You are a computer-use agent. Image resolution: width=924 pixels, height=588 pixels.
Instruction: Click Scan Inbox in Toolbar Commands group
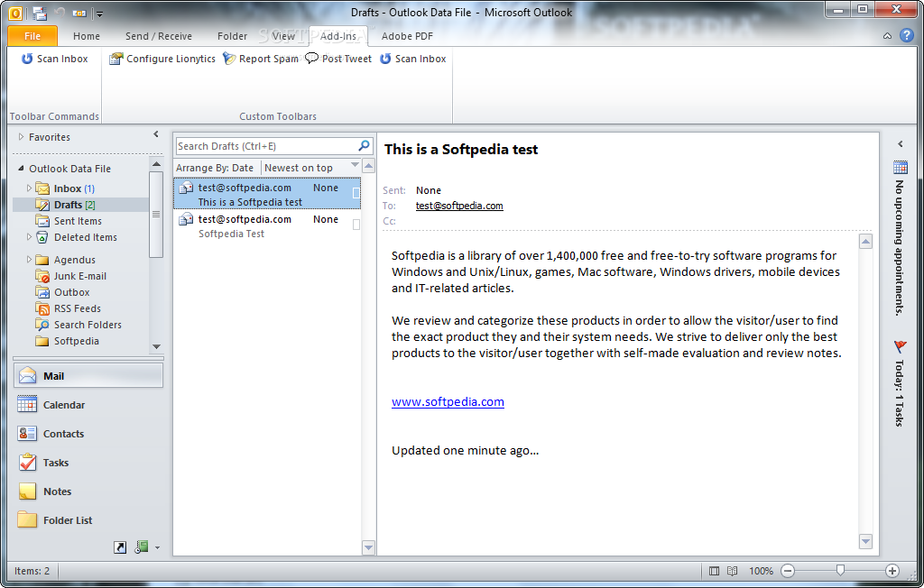point(55,59)
